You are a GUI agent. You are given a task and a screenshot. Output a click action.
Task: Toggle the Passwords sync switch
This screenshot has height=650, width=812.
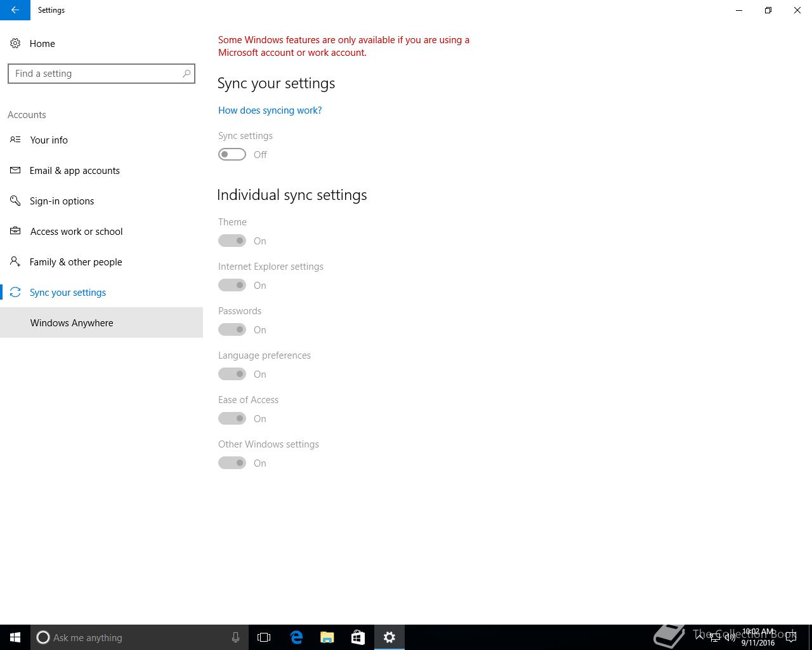click(232, 329)
